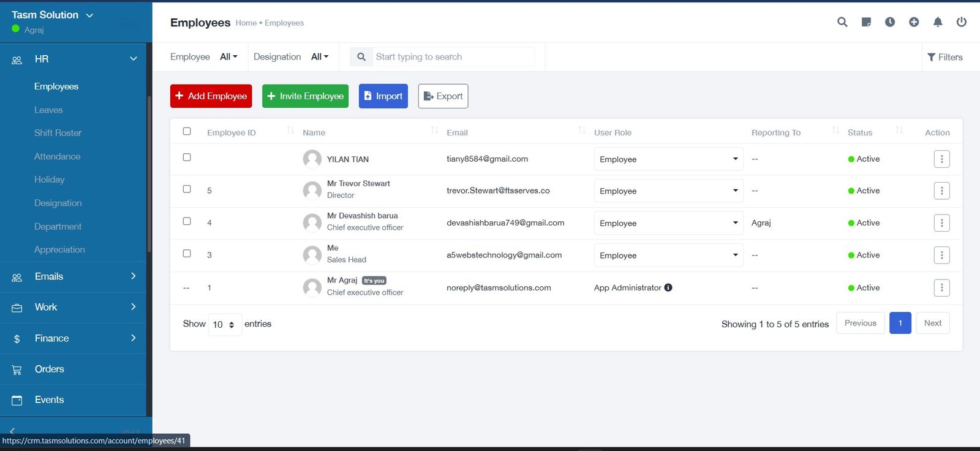Open Holiday in HR menu

[49, 180]
